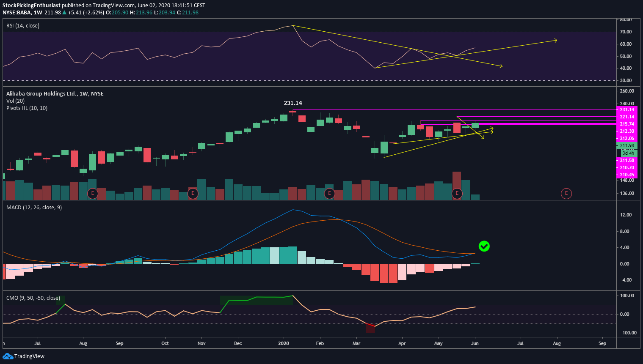Click the CMO (9, 50, -50, close) label

[33, 298]
